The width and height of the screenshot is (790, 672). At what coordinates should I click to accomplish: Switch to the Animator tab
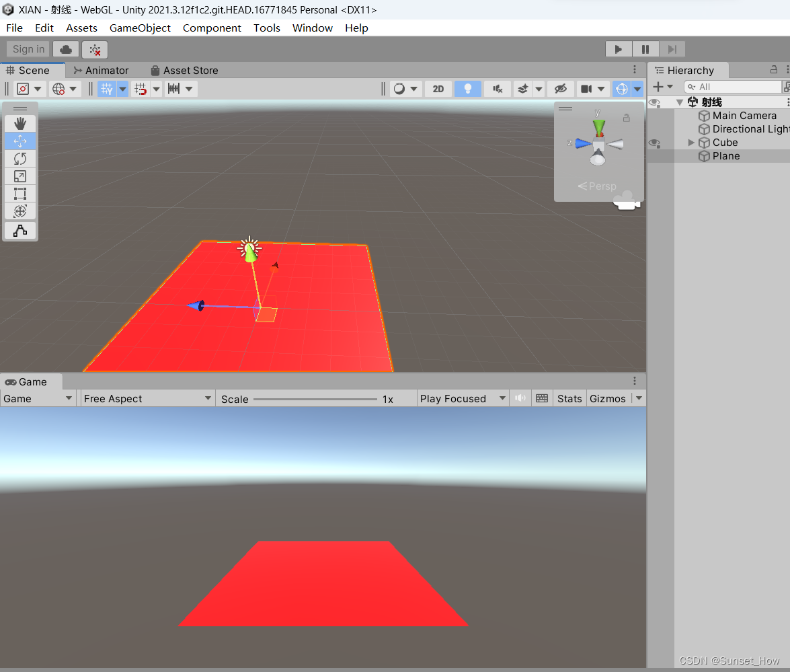pos(105,70)
